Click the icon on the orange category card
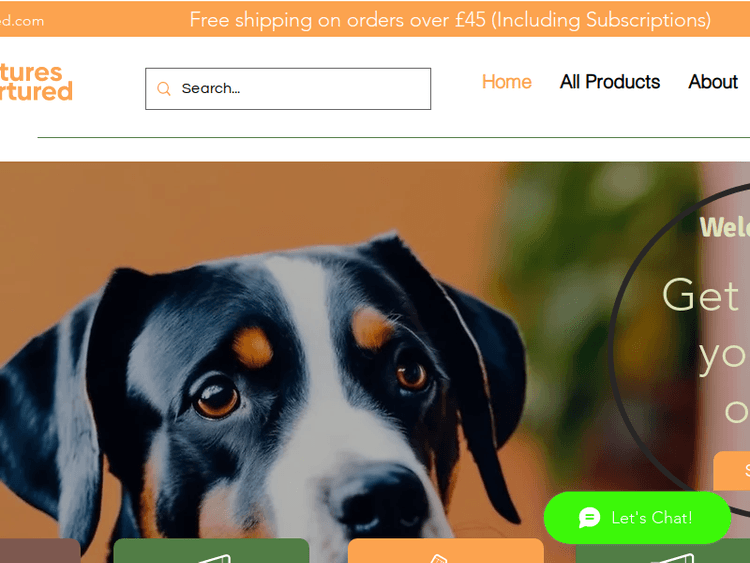This screenshot has width=750, height=563. [439, 558]
